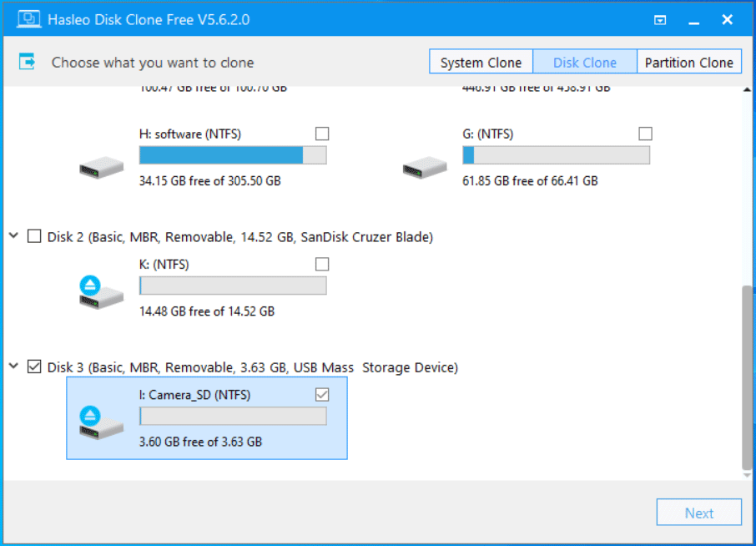Click the 'I: Camera_SD (NTFS)' label
Screen dimensions: 756x546
194,395
